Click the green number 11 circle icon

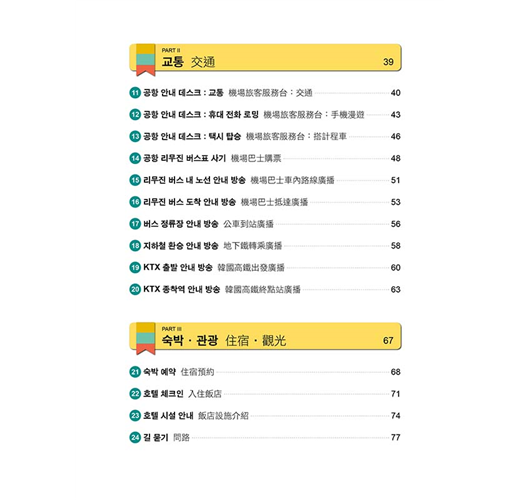(135, 93)
